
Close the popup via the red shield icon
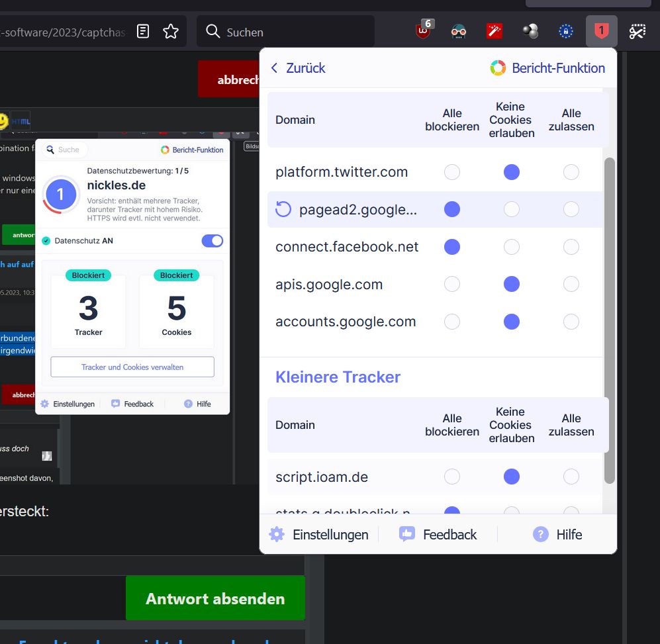[x=602, y=31]
